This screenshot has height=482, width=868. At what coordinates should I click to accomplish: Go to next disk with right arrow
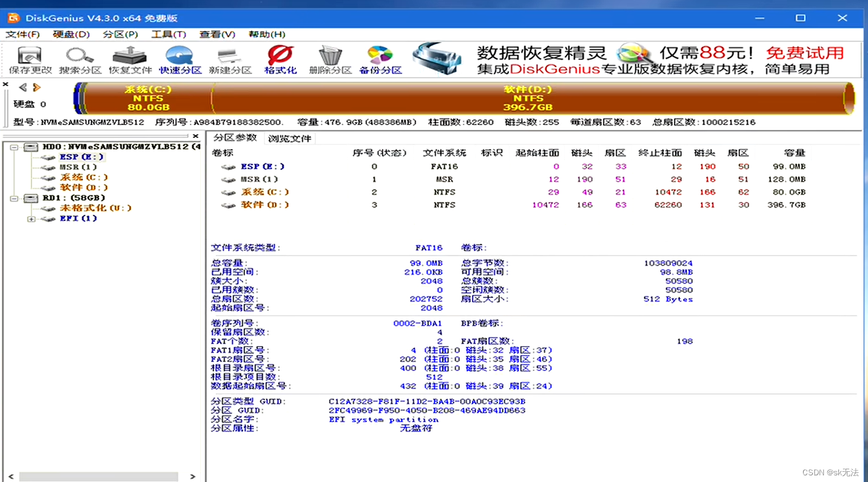pos(36,87)
